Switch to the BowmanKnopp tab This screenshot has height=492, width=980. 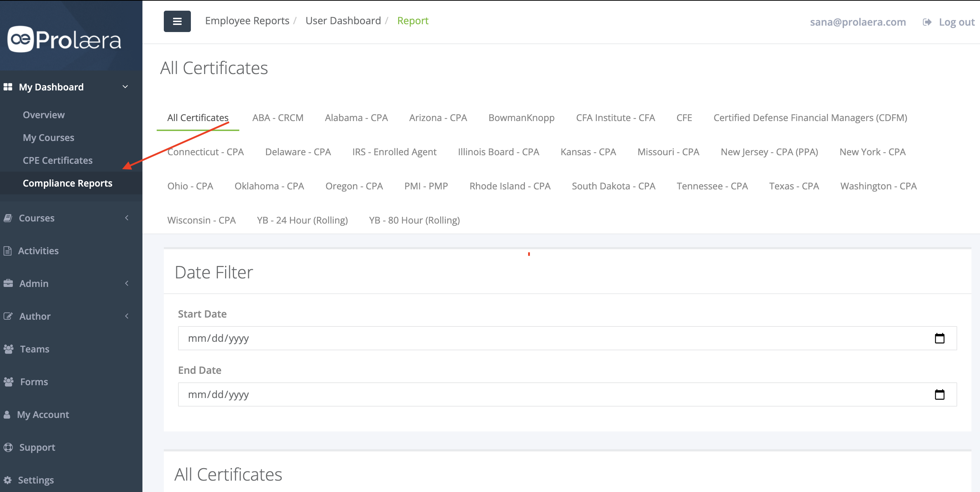tap(521, 117)
